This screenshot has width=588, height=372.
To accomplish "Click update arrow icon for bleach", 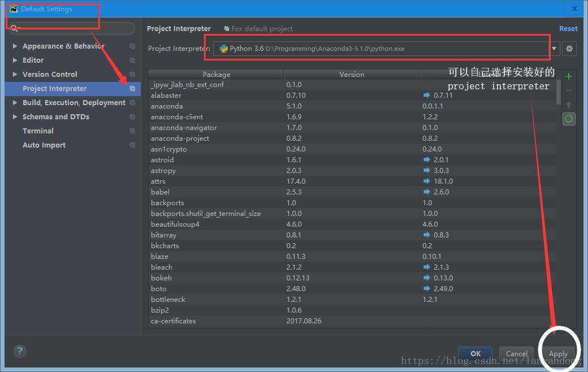I will click(x=426, y=267).
